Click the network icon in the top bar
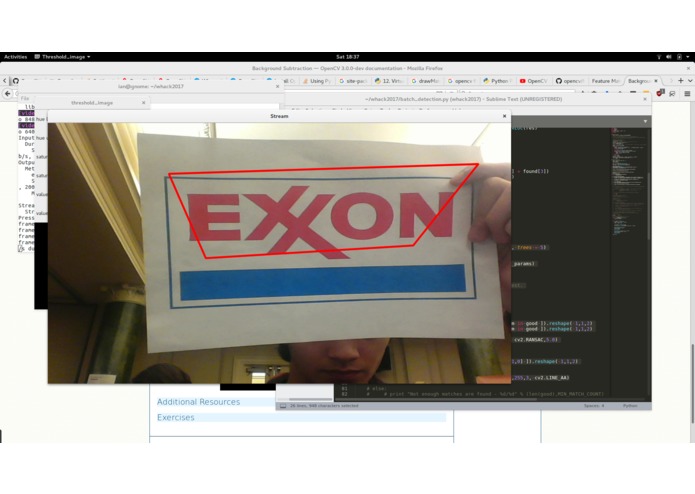This screenshot has width=695, height=494. 659,57
